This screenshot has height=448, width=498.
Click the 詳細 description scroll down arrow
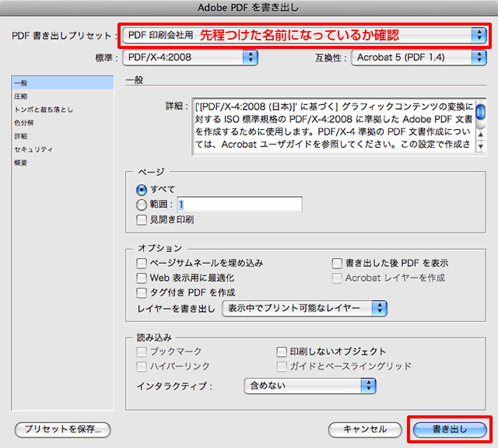coord(481,146)
